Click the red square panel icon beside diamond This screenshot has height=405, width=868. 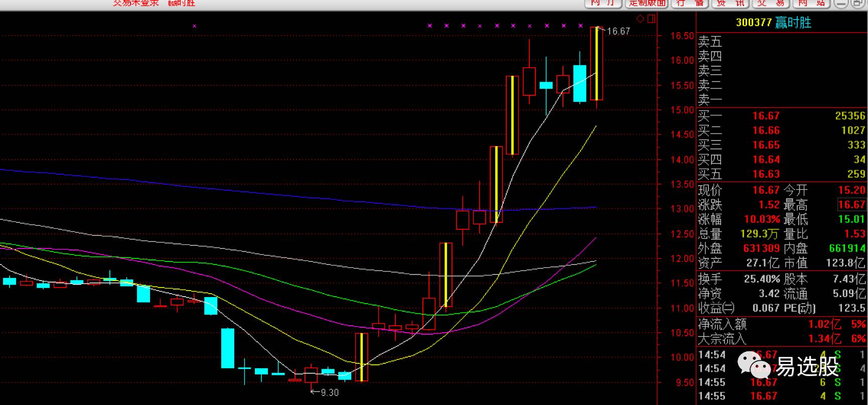point(651,19)
